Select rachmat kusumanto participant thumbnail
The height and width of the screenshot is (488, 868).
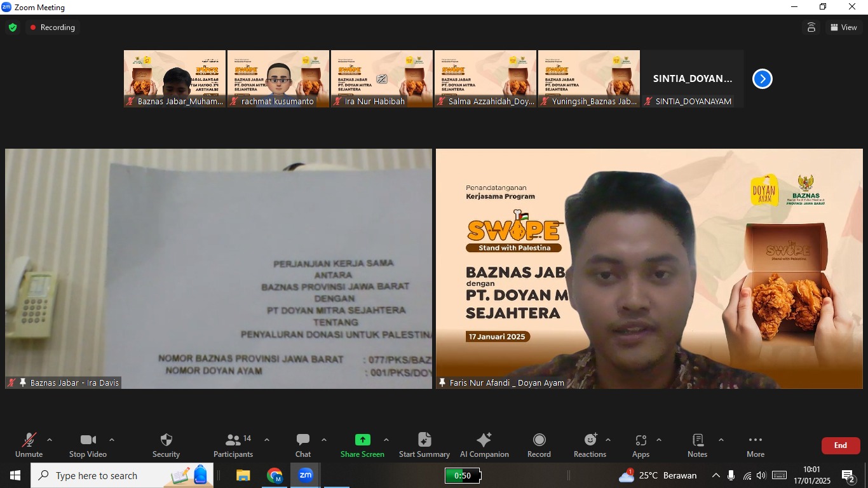(278, 79)
